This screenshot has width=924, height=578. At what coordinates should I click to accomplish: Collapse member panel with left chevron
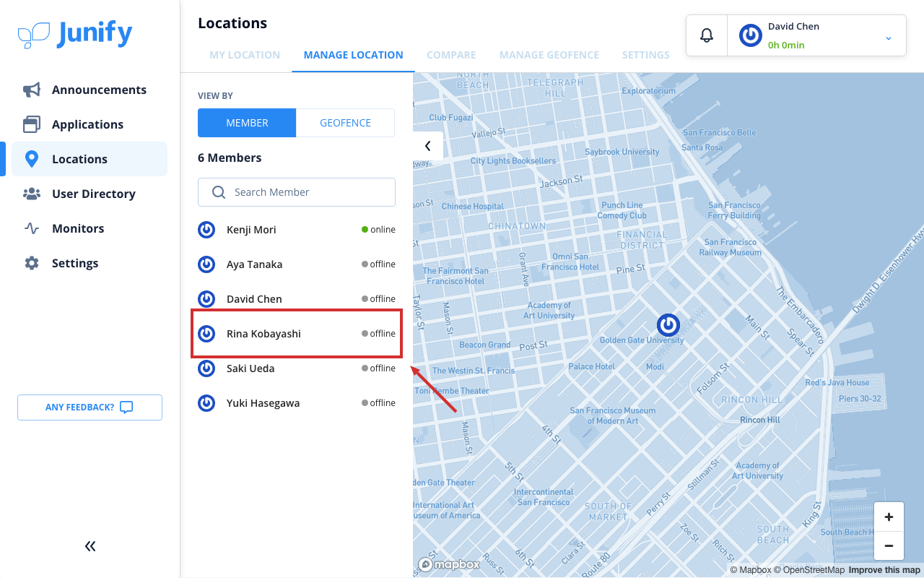pyautogui.click(x=427, y=146)
